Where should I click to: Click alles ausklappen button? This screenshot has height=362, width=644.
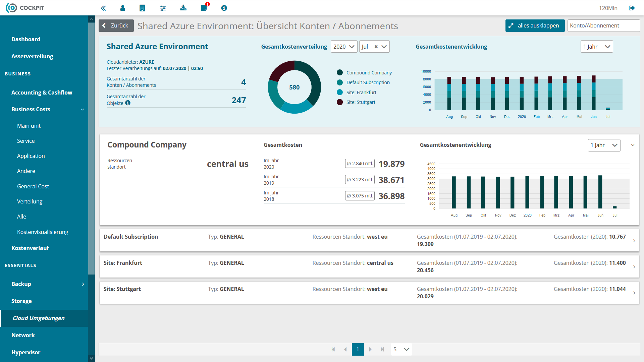535,25
